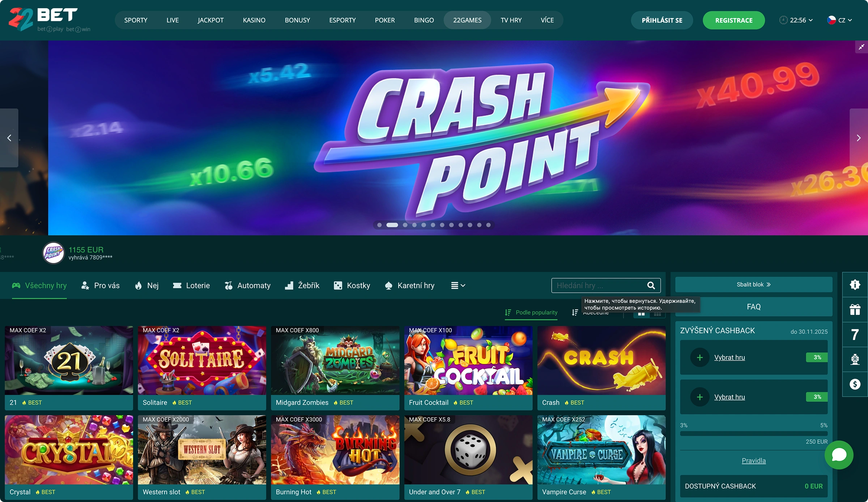Click the Hledání hry search field
This screenshot has height=502, width=868.
point(606,285)
